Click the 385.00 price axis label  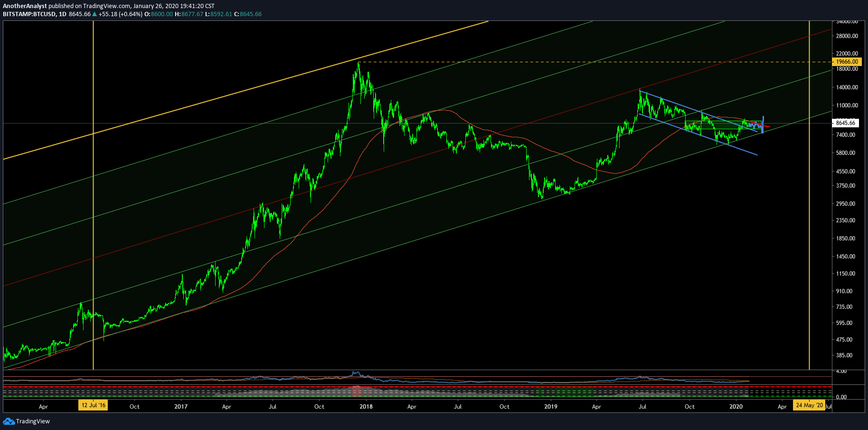tap(844, 355)
